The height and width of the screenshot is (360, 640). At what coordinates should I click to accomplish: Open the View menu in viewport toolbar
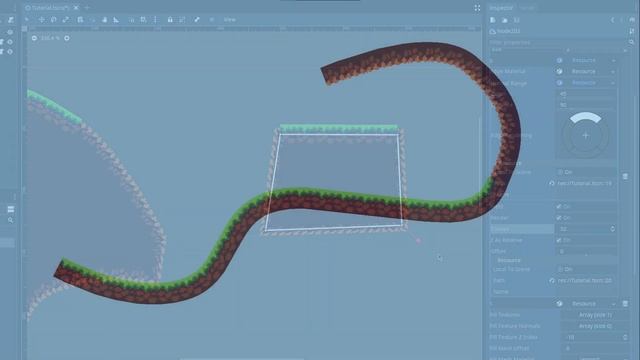pos(229,20)
